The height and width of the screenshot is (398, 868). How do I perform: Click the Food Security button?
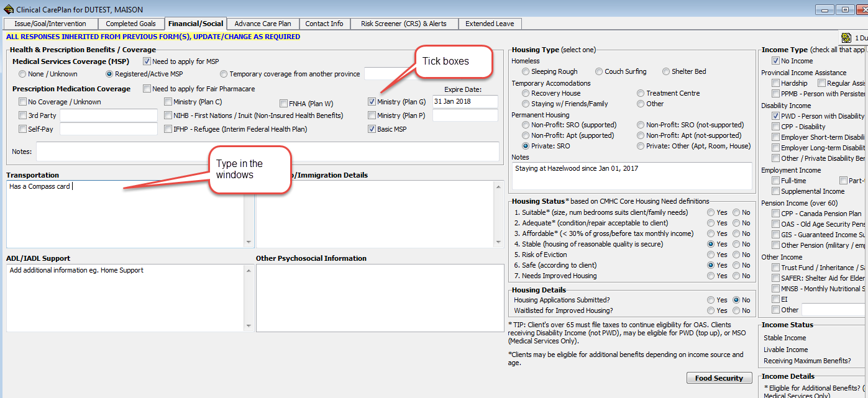(x=719, y=378)
